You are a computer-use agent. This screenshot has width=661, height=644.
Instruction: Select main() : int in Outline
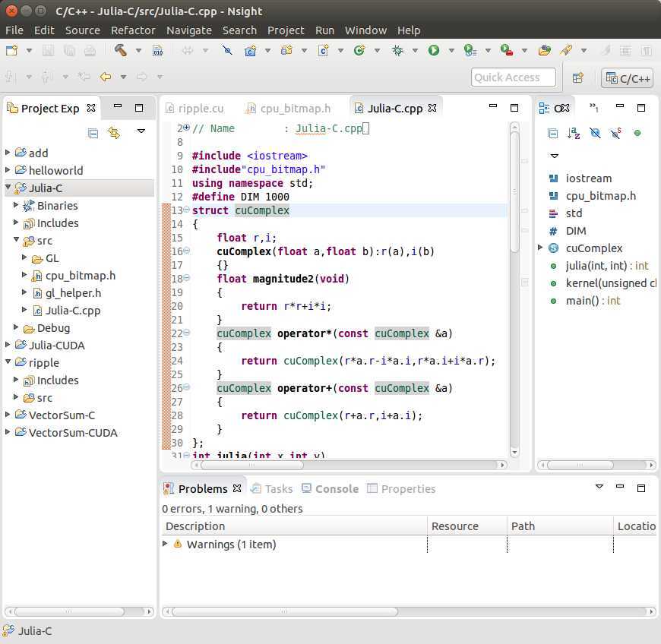[x=593, y=301]
